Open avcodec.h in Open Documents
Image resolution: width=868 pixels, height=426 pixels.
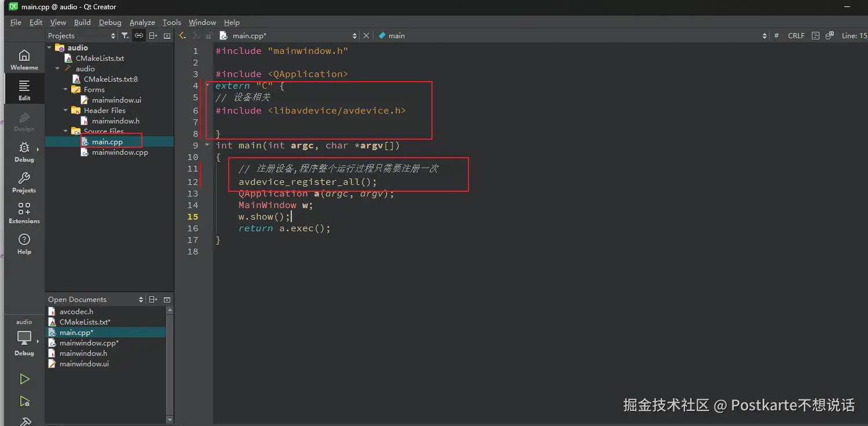point(76,312)
